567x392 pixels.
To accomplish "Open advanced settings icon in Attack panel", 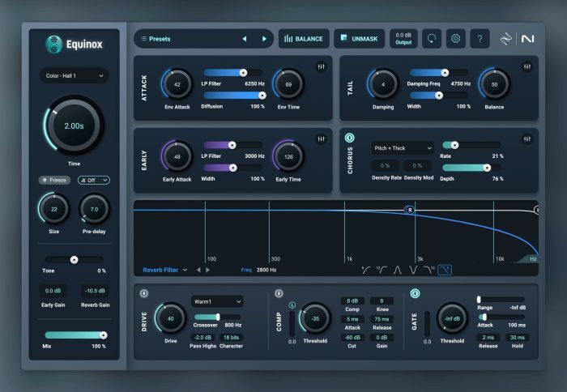I will pos(322,66).
